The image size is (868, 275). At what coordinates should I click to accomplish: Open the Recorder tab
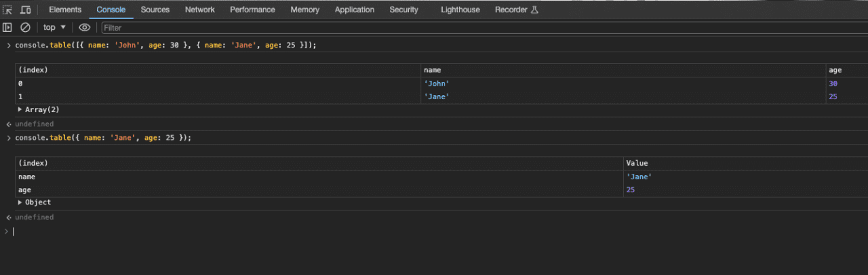coord(516,10)
